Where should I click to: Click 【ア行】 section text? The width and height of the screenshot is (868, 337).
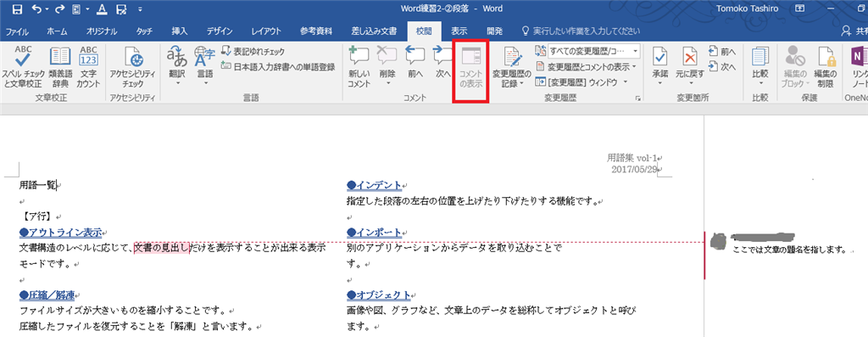click(36, 216)
